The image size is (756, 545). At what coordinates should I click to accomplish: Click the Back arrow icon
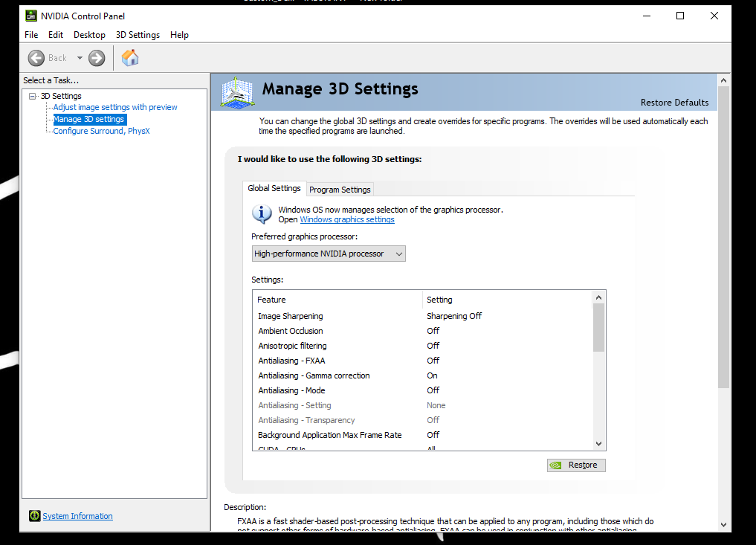(36, 58)
